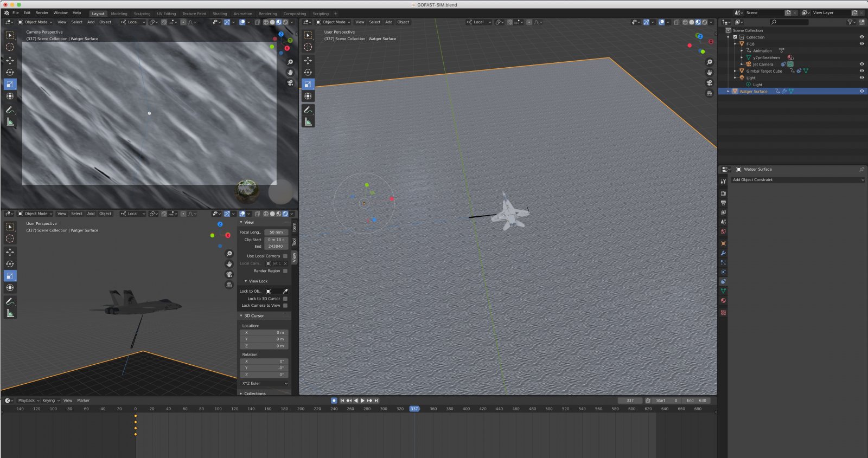The height and width of the screenshot is (458, 868).
Task: Select the Move tool in main viewport
Action: 308,61
